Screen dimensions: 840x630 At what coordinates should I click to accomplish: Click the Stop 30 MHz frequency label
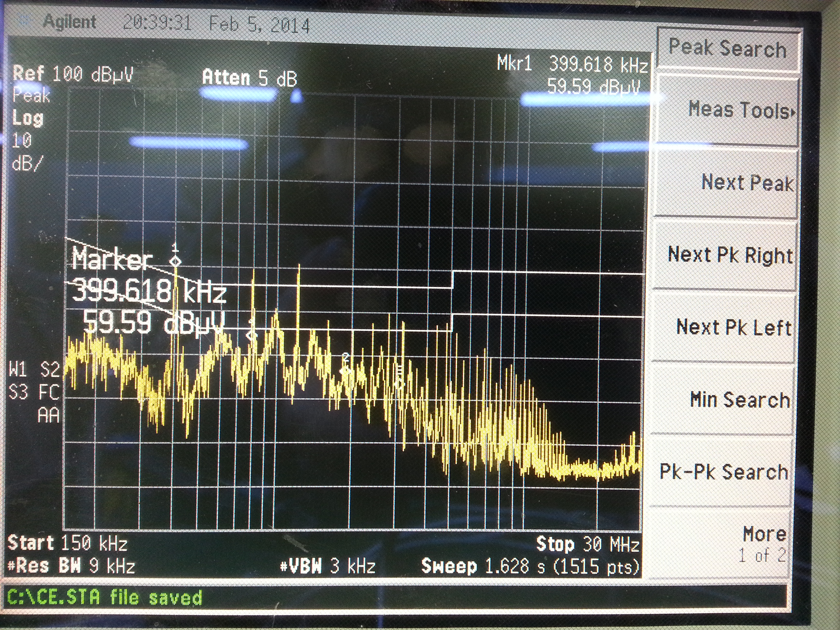coord(588,544)
